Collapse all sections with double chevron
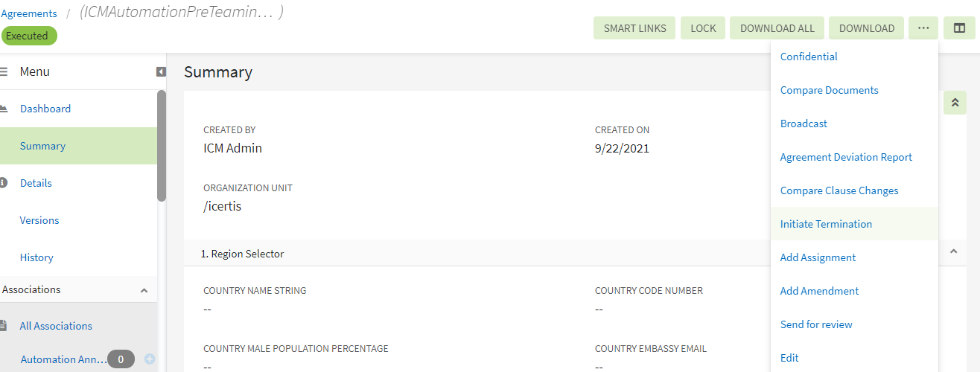980x372 pixels. (x=955, y=103)
